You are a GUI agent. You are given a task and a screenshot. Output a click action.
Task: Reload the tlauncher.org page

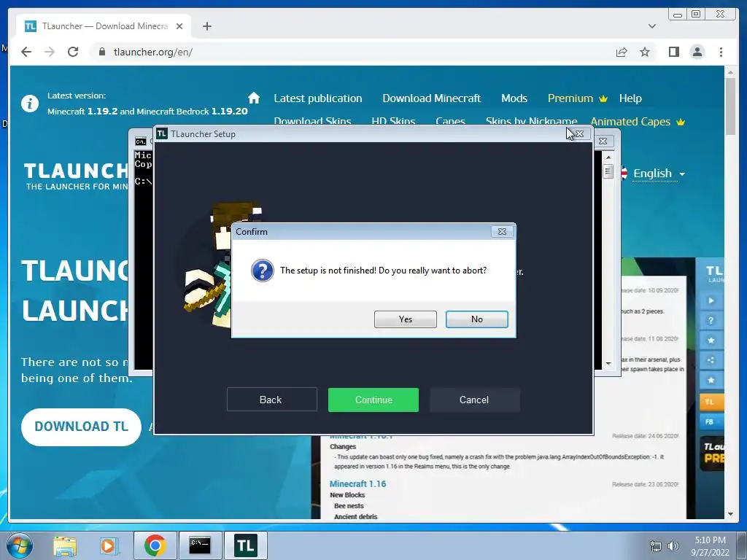73,52
